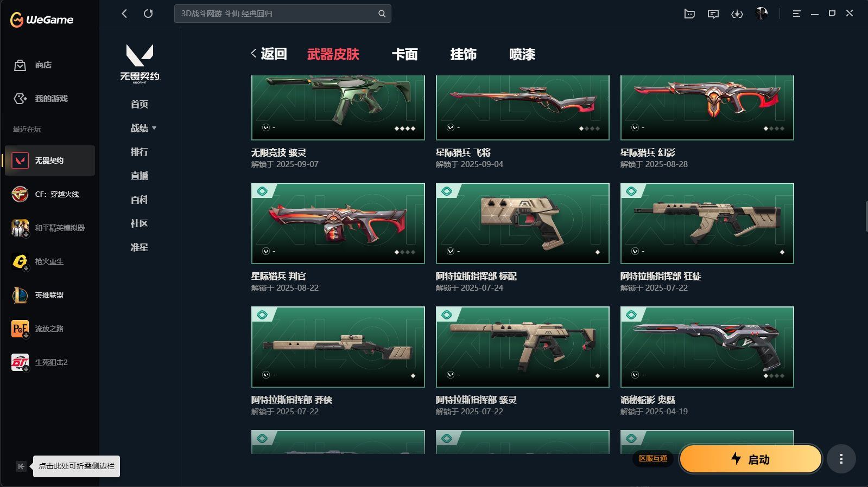
Task: Click the user avatar icon
Action: (761, 14)
